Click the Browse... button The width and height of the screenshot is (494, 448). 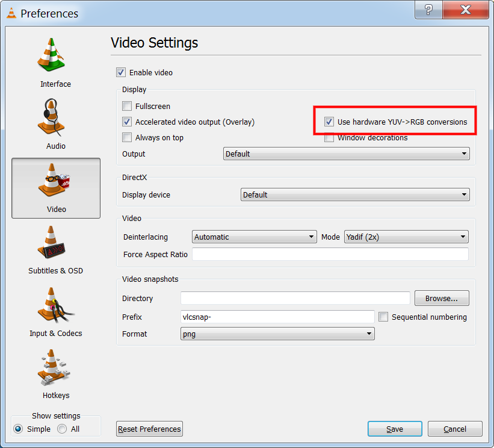[442, 298]
